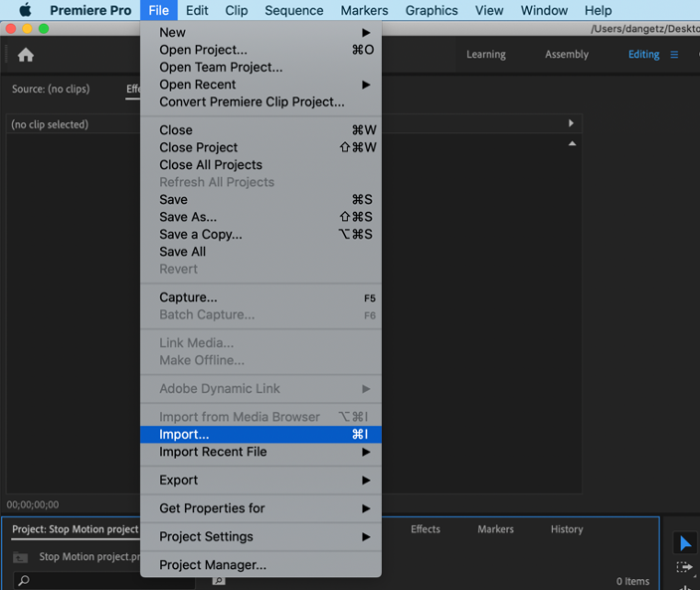Viewport: 700px width, 590px height.
Task: Choose Close from the File menu
Action: pos(261,130)
